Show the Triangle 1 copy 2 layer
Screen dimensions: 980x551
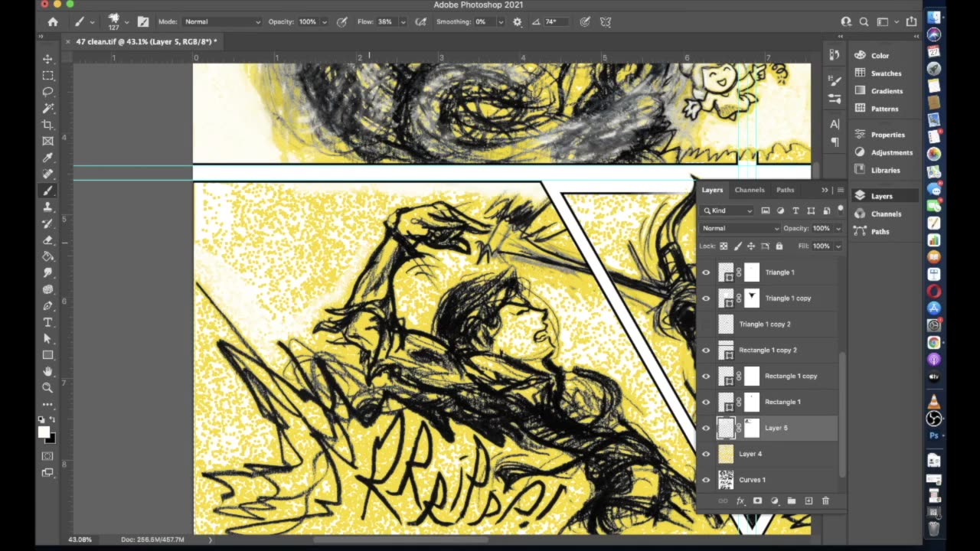[x=706, y=324]
